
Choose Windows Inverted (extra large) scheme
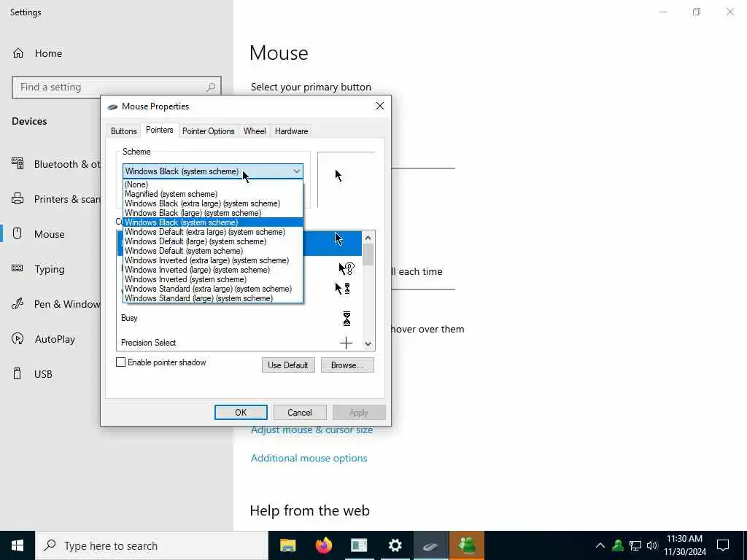[213, 260]
